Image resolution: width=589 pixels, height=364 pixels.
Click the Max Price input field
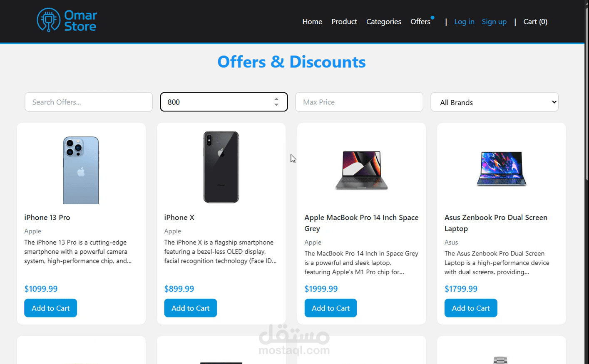[x=359, y=102]
